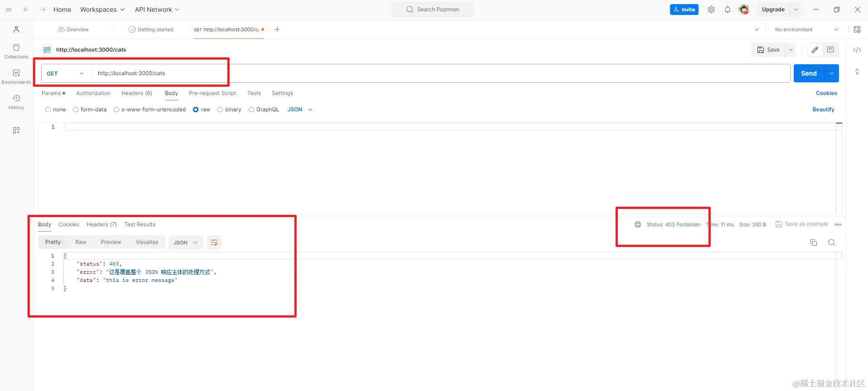Viewport: 868px width, 391px height.
Task: Switch to the Preview response view
Action: point(111,242)
